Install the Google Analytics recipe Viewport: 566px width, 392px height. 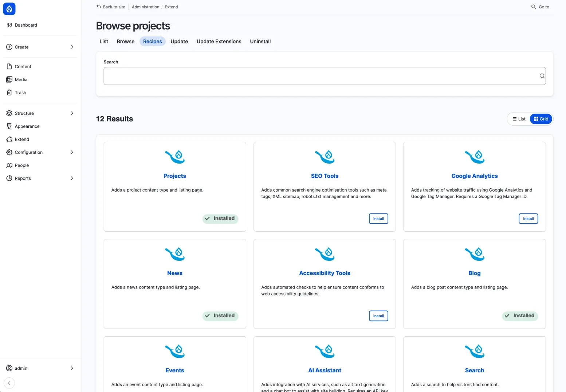pyautogui.click(x=528, y=219)
